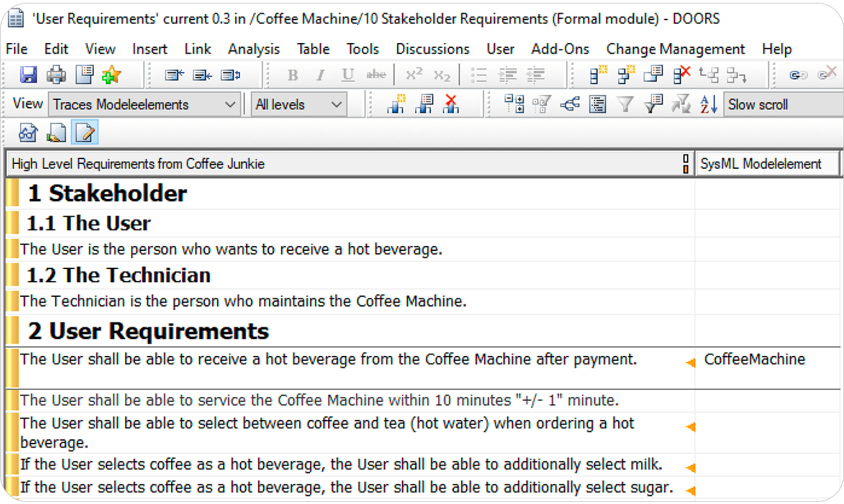Viewport: 844px width, 504px height.
Task: Switch to read-only mode icon
Action: [x=29, y=131]
